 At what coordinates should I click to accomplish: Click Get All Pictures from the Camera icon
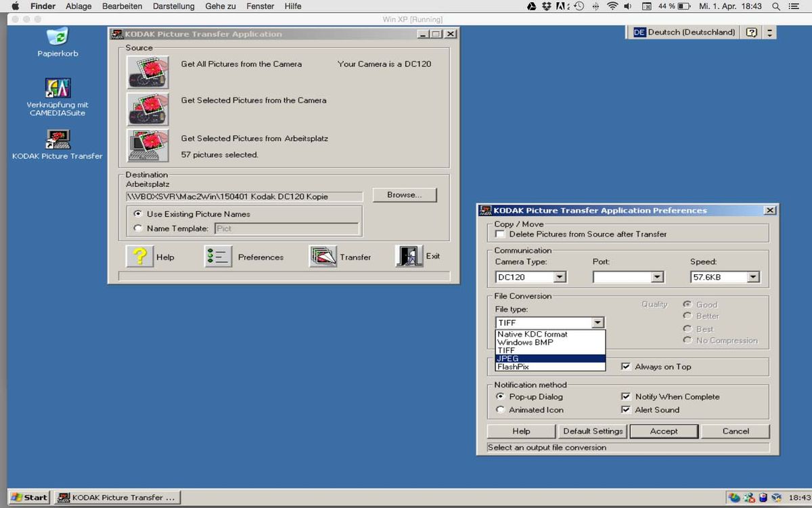coord(148,71)
